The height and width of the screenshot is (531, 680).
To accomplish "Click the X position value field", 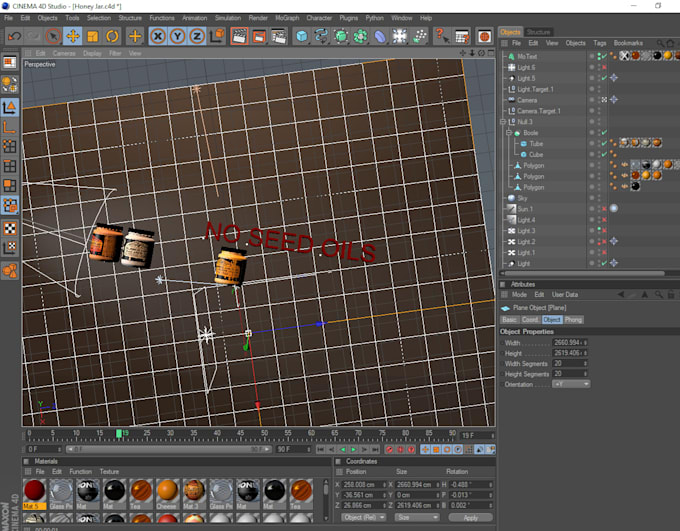I will click(x=363, y=485).
